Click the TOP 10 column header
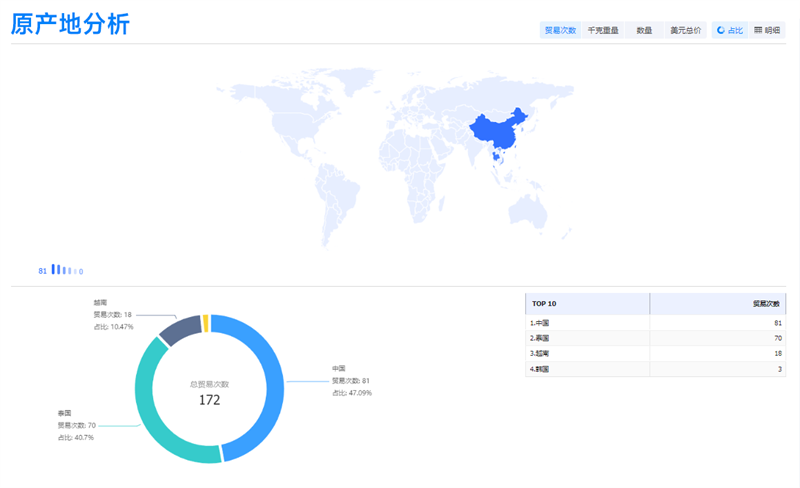Screen dimensions: 800x488 (587, 303)
